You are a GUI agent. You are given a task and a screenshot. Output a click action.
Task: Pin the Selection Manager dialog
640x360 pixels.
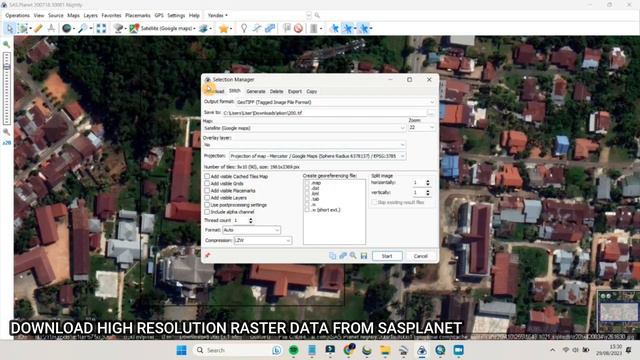pos(207,256)
